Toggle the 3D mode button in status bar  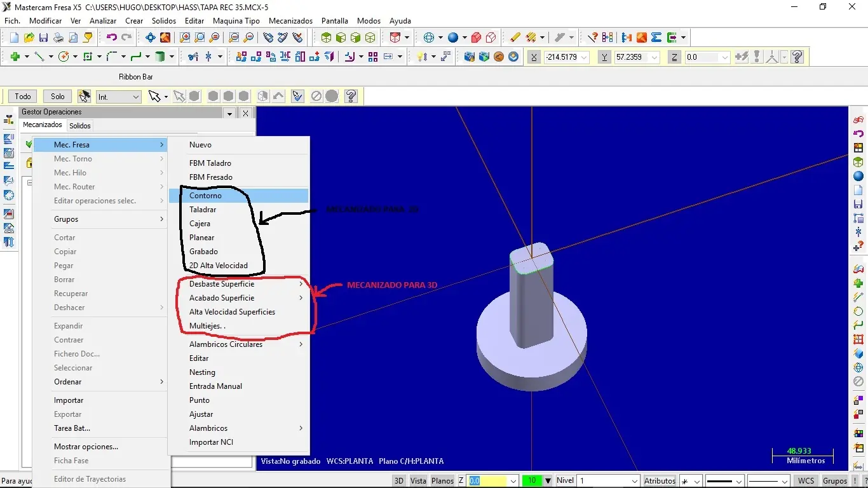coord(398,481)
